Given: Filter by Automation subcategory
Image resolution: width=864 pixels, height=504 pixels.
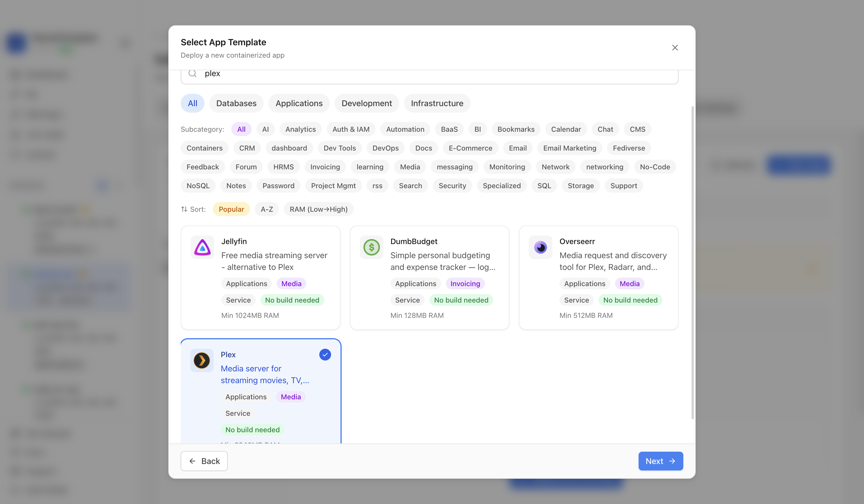Looking at the screenshot, I should point(405,129).
